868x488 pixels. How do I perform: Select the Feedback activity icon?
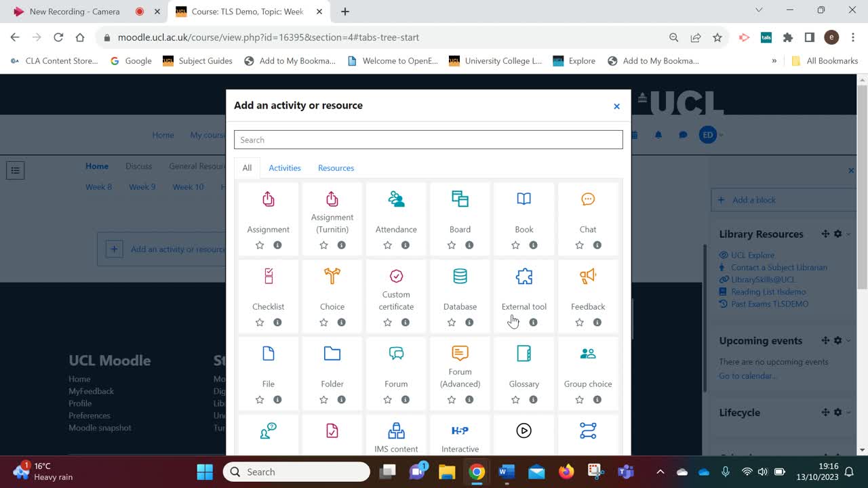(587, 277)
